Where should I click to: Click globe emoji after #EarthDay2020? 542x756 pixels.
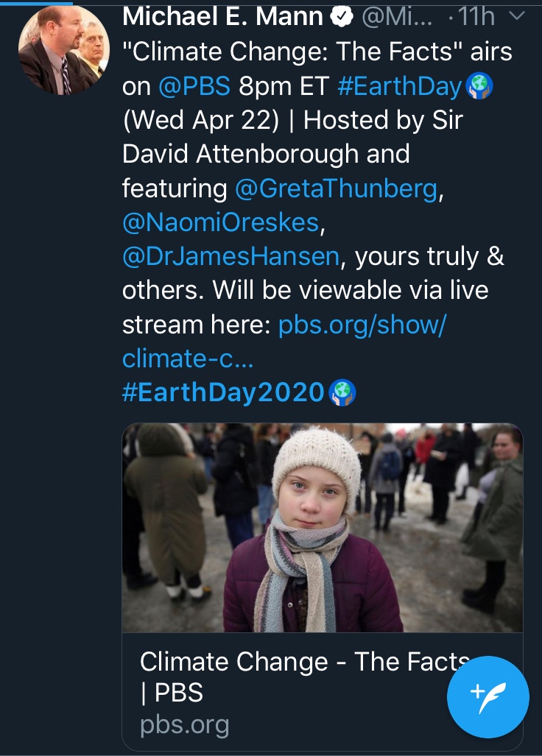[x=341, y=392]
